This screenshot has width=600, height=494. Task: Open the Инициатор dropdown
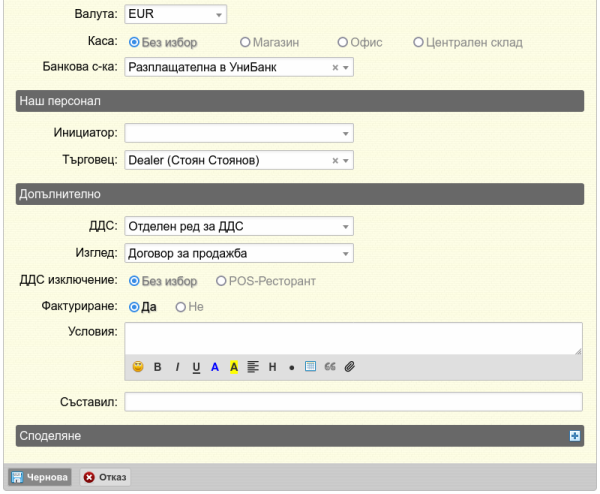click(x=239, y=133)
